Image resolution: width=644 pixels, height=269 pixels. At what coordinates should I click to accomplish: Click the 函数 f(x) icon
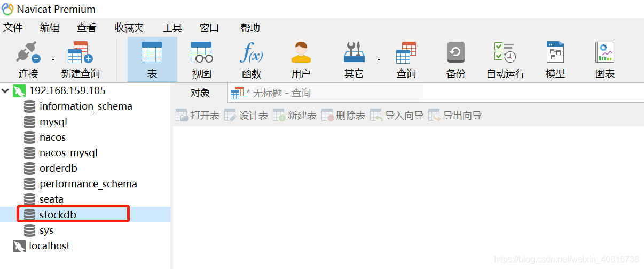tap(252, 53)
